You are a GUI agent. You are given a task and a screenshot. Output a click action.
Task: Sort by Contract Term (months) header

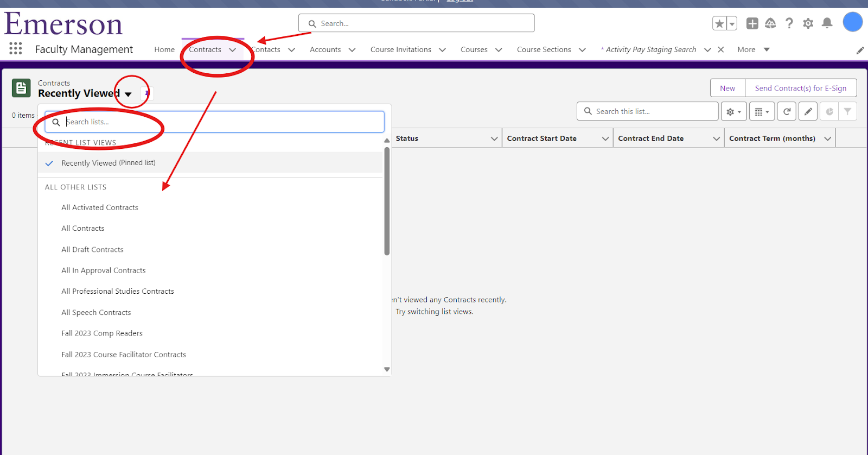[x=772, y=138]
